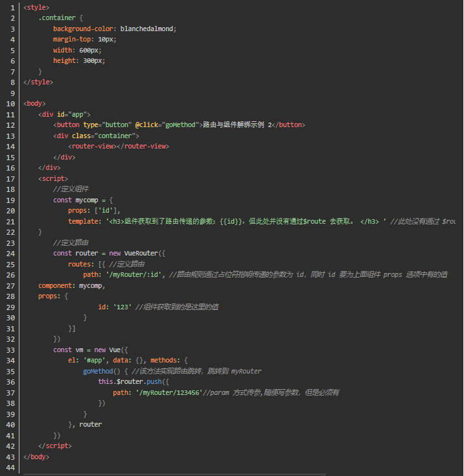Click the template string on line 21

pos(245,221)
